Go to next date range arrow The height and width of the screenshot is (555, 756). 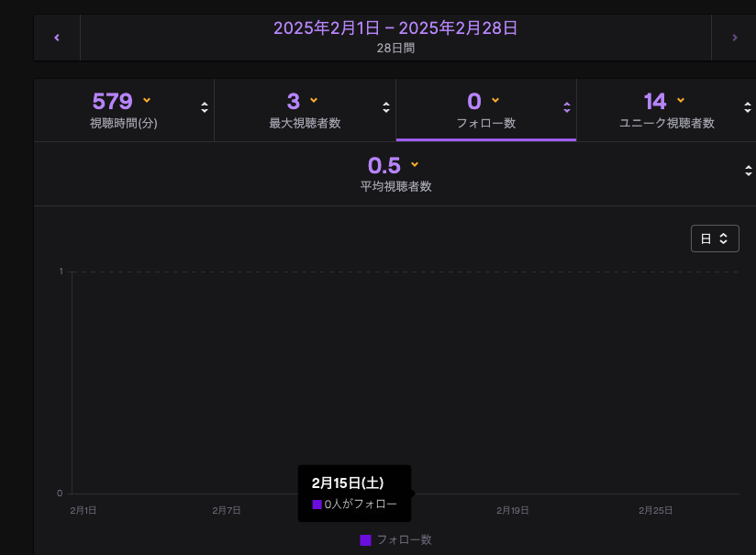734,38
